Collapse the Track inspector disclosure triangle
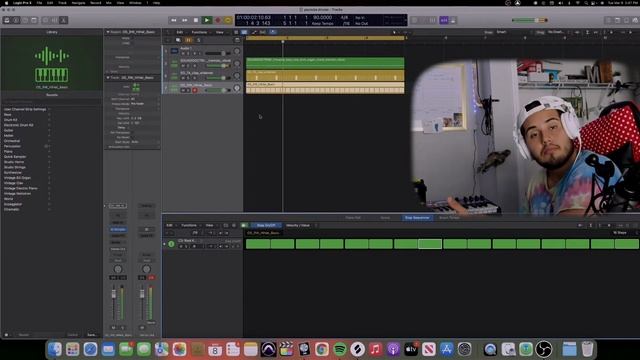640x360 pixels. click(x=108, y=78)
